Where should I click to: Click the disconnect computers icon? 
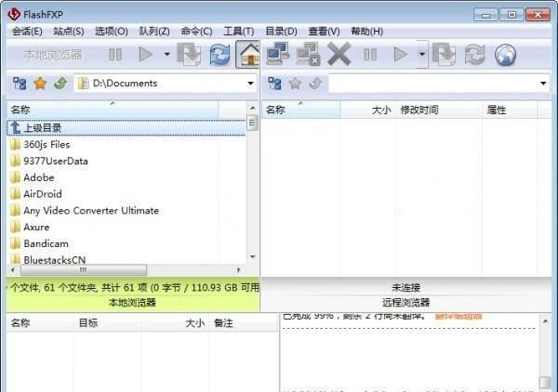point(308,54)
